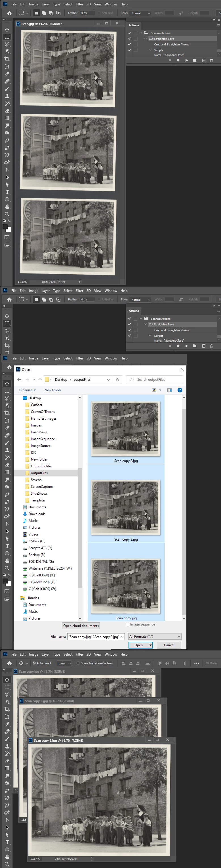Go up one folder in Open dialog
221x868 pixels.
coord(40,379)
